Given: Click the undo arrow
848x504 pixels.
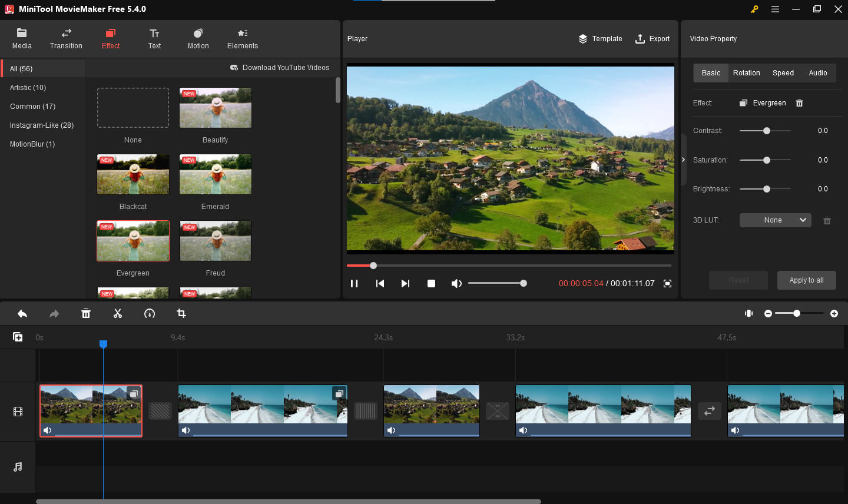Looking at the screenshot, I should 22,314.
